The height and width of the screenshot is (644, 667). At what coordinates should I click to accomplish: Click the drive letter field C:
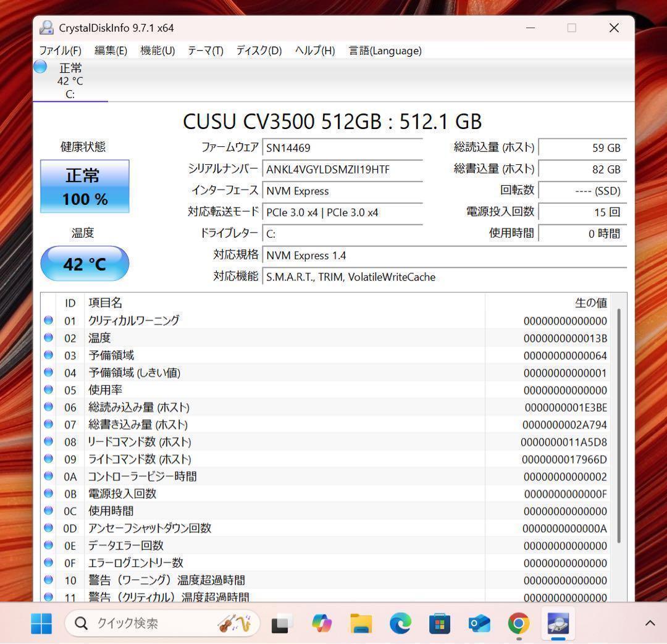coord(342,234)
